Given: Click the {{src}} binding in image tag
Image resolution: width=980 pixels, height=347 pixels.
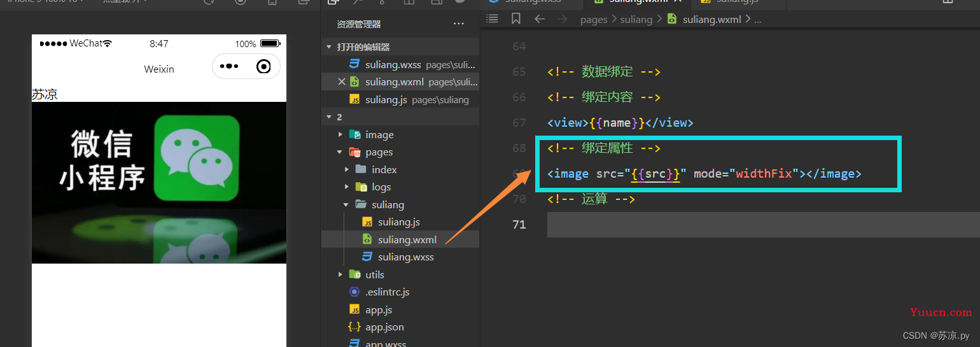Looking at the screenshot, I should [655, 174].
